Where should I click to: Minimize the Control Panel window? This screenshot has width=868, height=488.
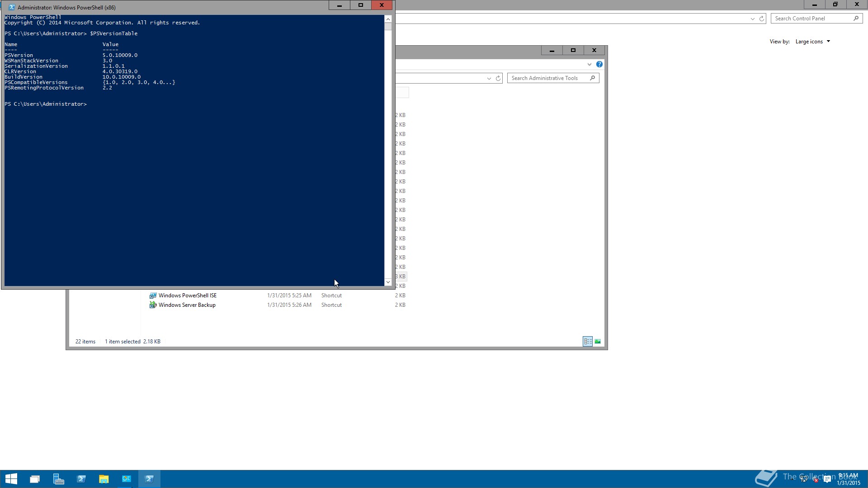815,5
